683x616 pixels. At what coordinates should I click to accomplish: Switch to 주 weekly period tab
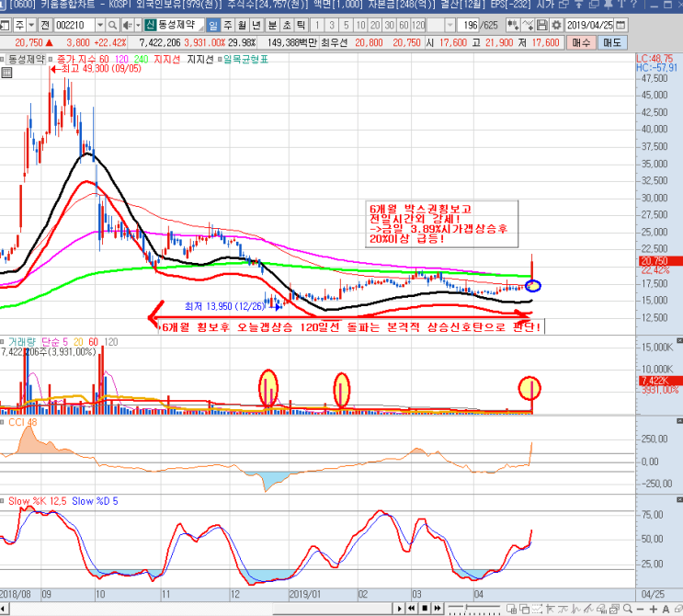pos(228,25)
